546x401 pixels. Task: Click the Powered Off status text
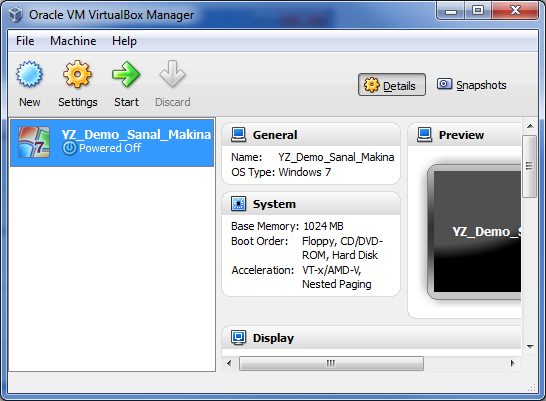click(x=110, y=148)
